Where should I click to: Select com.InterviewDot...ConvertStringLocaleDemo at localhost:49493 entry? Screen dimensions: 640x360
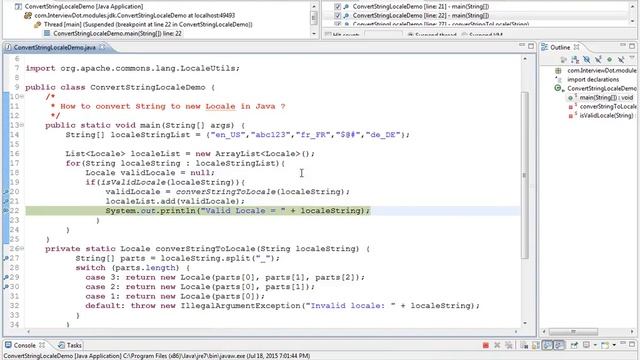click(134, 16)
